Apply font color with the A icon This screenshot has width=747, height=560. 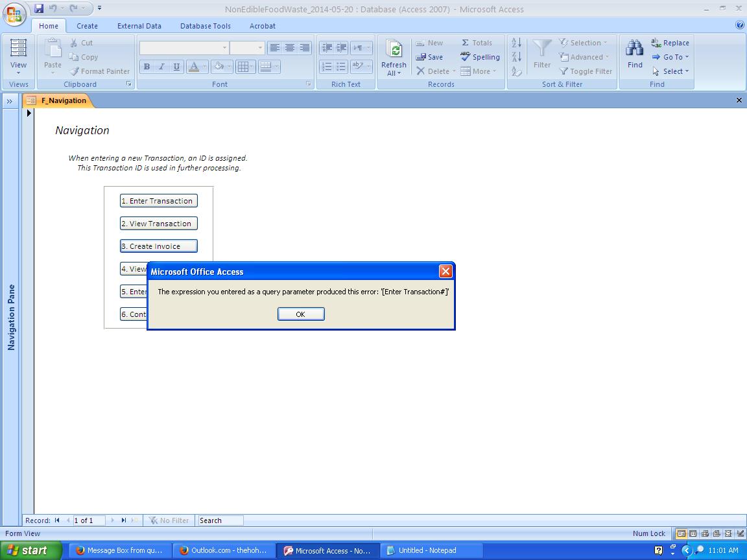coord(193,67)
